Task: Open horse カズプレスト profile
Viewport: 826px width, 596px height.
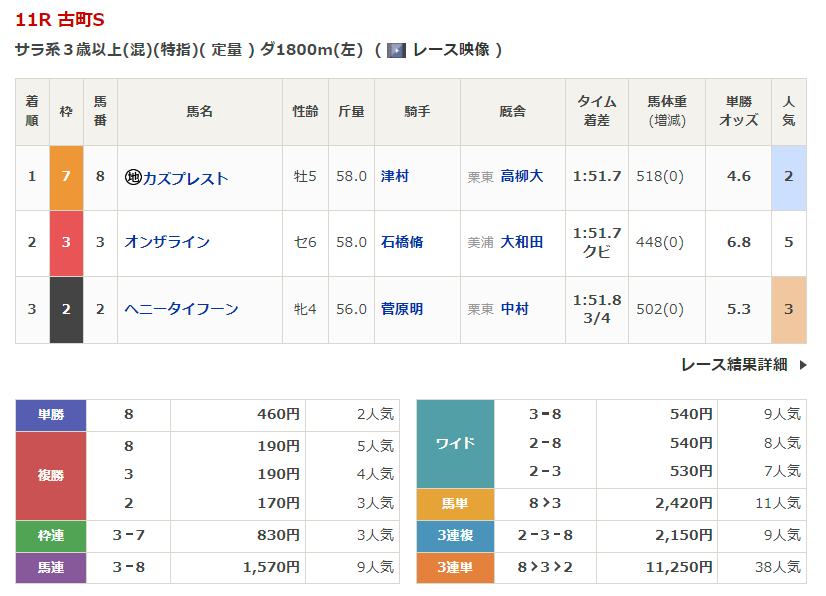Action: (x=186, y=178)
